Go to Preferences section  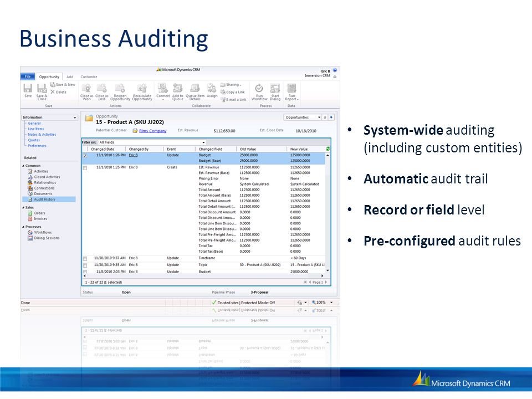[x=37, y=146]
